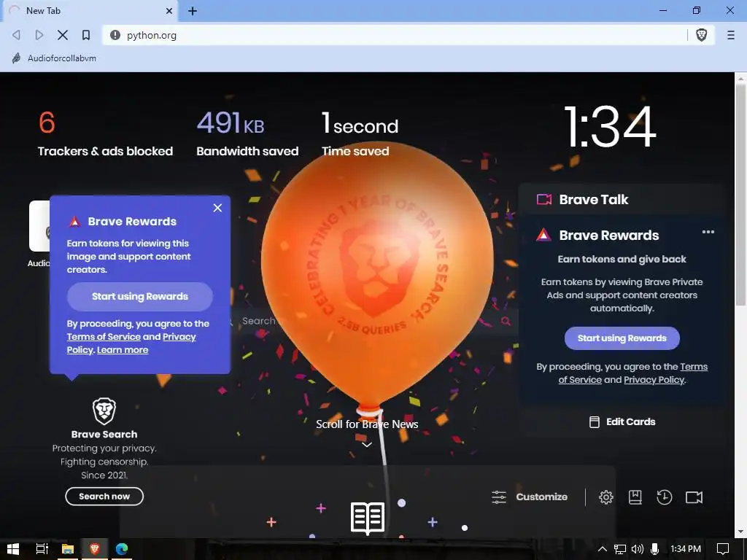Image resolution: width=747 pixels, height=560 pixels.
Task: Click the magnifier icon in search box
Action: click(506, 321)
